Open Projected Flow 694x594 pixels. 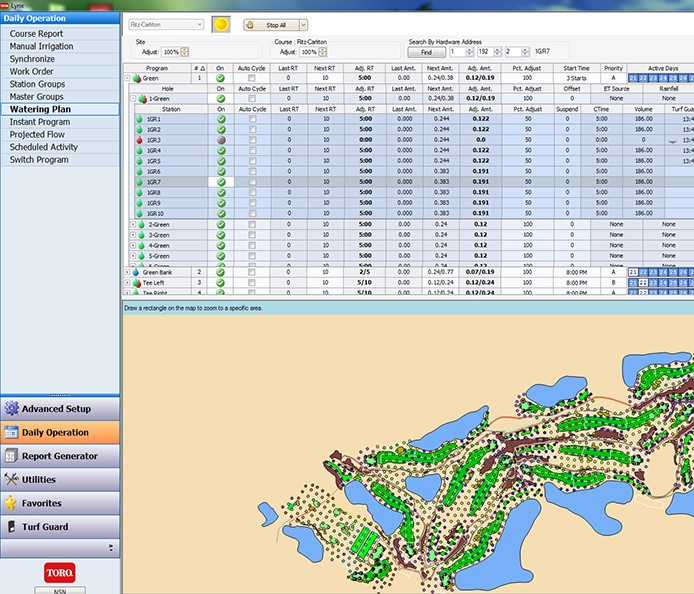click(x=60, y=135)
